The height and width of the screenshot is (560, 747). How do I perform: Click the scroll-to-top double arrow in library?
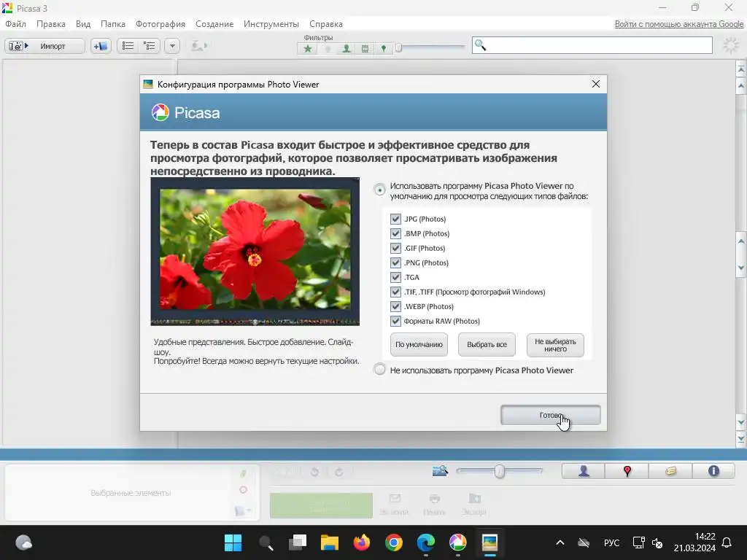741,69
